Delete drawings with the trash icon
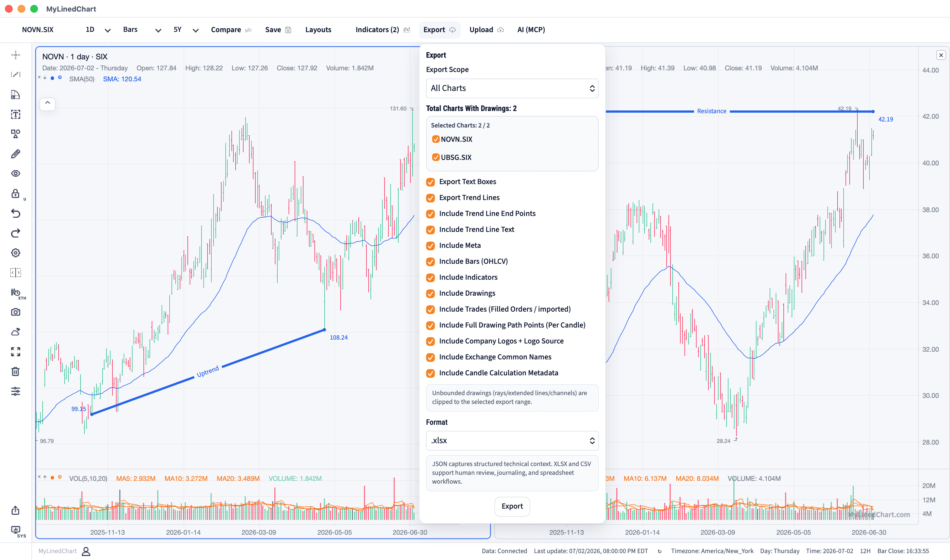The image size is (950, 560). 15,372
